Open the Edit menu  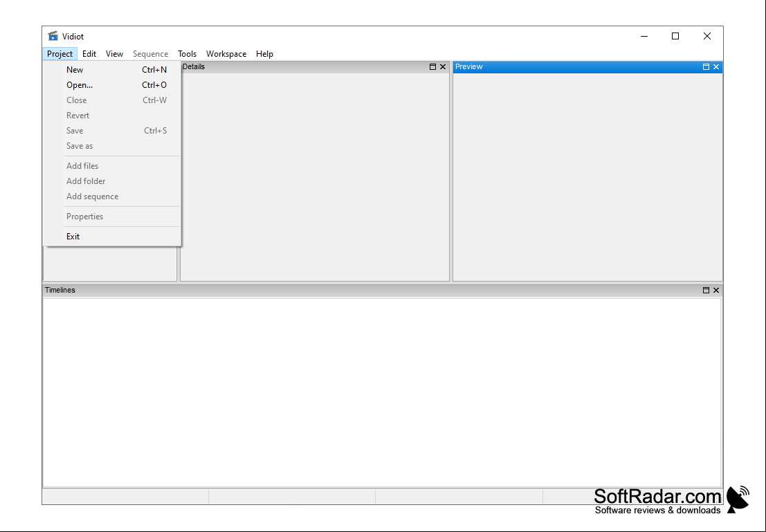pos(89,54)
